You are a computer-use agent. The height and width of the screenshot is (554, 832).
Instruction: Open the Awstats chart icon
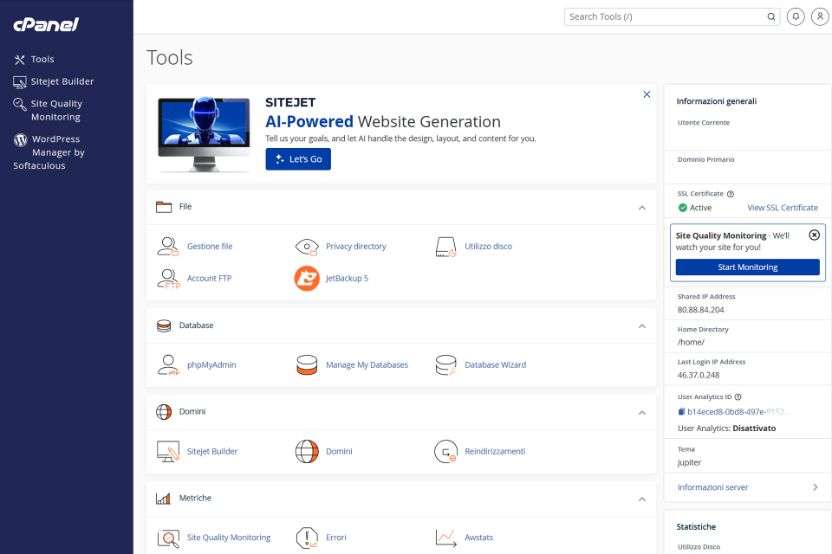(x=446, y=538)
